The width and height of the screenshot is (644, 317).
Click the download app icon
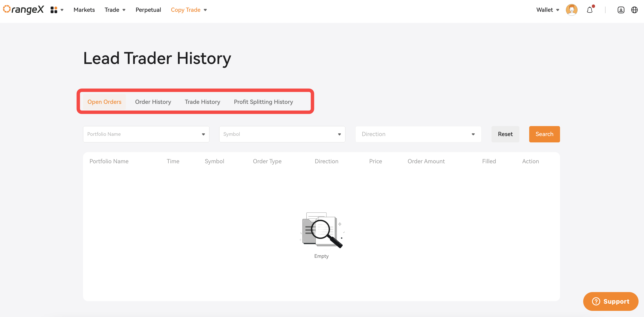click(621, 10)
